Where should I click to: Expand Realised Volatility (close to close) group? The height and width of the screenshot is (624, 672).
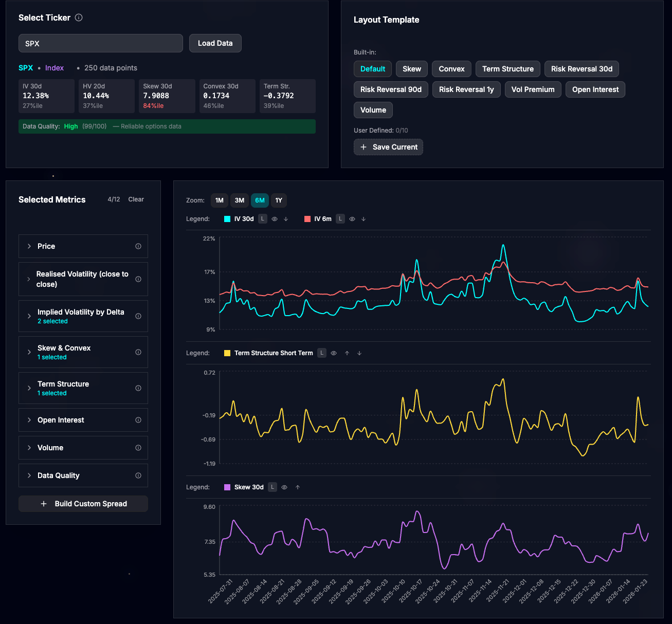click(x=29, y=279)
